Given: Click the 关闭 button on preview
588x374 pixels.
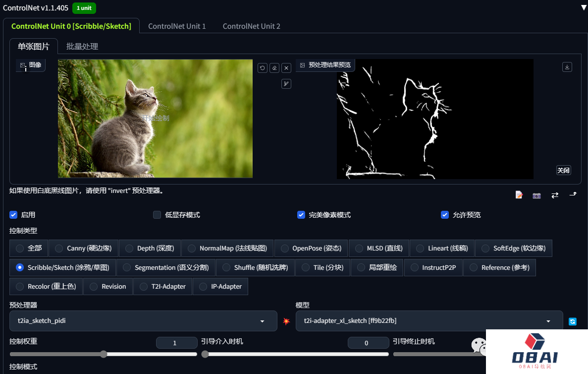Looking at the screenshot, I should [564, 170].
